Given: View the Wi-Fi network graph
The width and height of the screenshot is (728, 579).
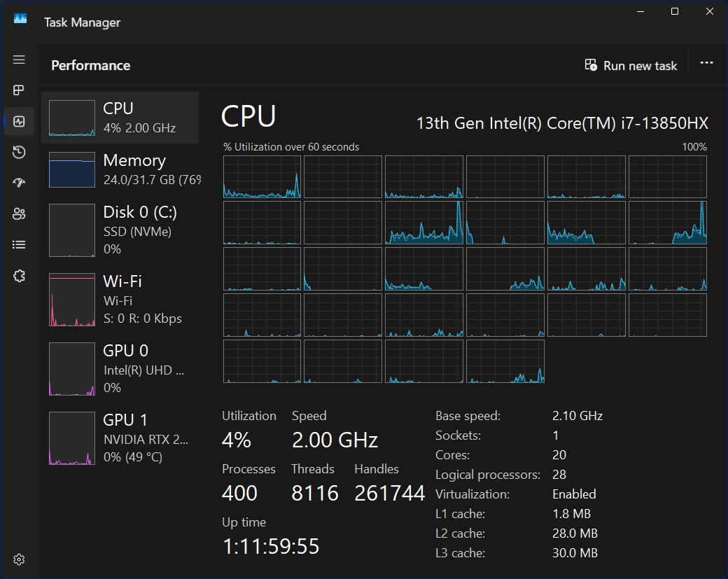Looking at the screenshot, I should point(120,299).
